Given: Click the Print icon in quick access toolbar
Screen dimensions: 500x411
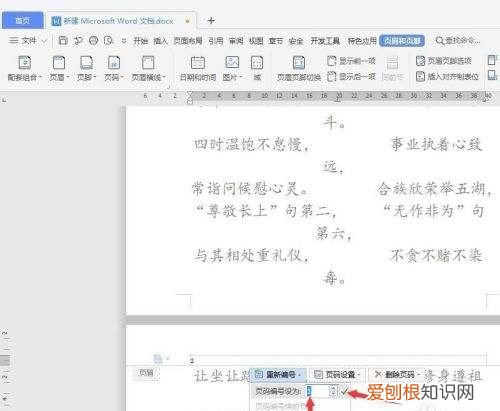Looking at the screenshot, I should tap(94, 41).
